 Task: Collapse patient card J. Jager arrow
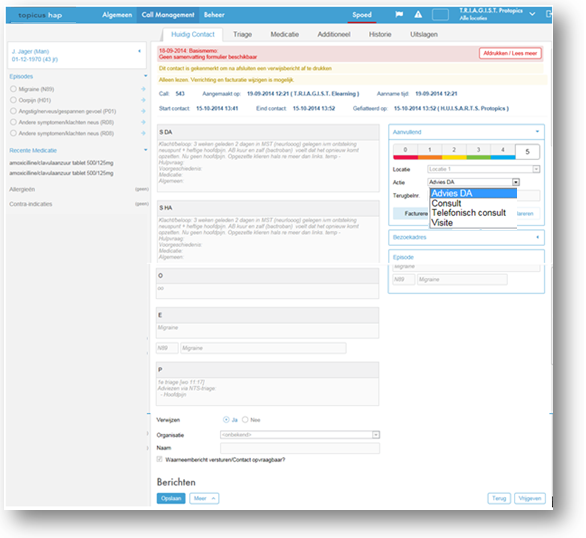point(139,51)
